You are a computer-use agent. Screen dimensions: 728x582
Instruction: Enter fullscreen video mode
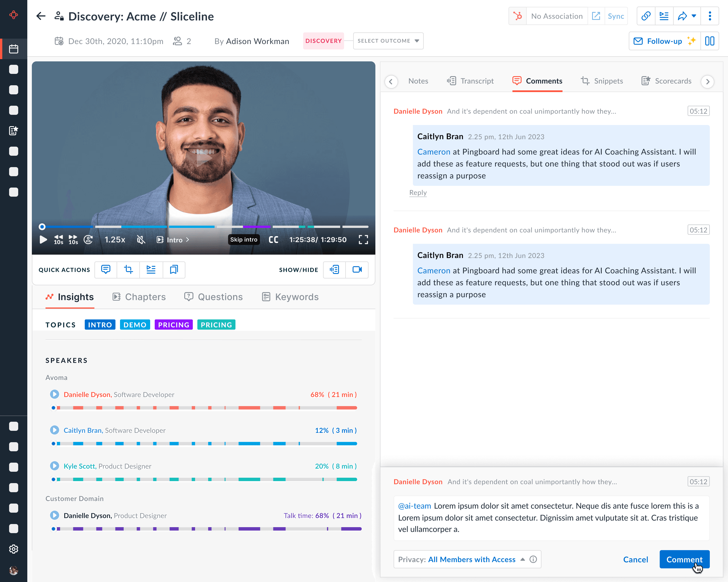click(363, 240)
